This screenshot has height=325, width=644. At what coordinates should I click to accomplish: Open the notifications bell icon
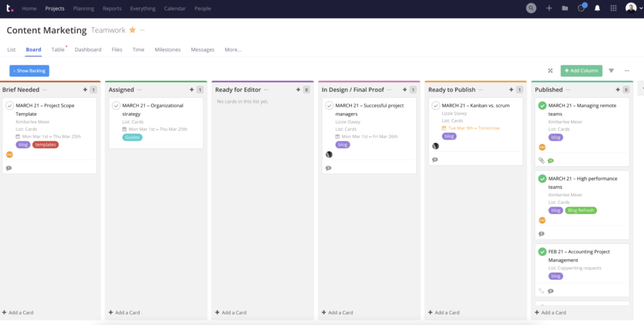click(597, 8)
